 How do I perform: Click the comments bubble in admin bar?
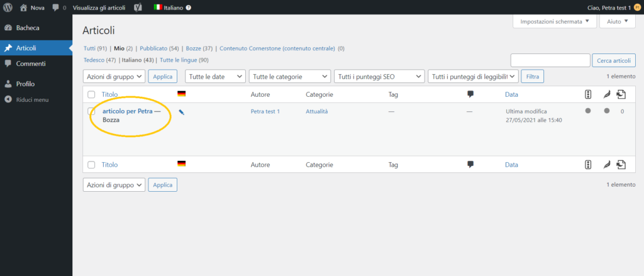click(x=56, y=8)
